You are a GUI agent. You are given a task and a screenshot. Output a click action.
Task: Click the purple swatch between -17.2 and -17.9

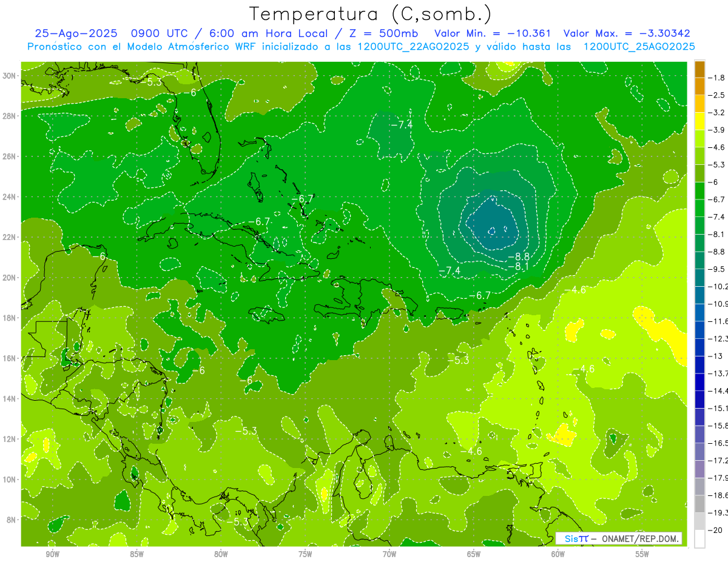tap(699, 469)
